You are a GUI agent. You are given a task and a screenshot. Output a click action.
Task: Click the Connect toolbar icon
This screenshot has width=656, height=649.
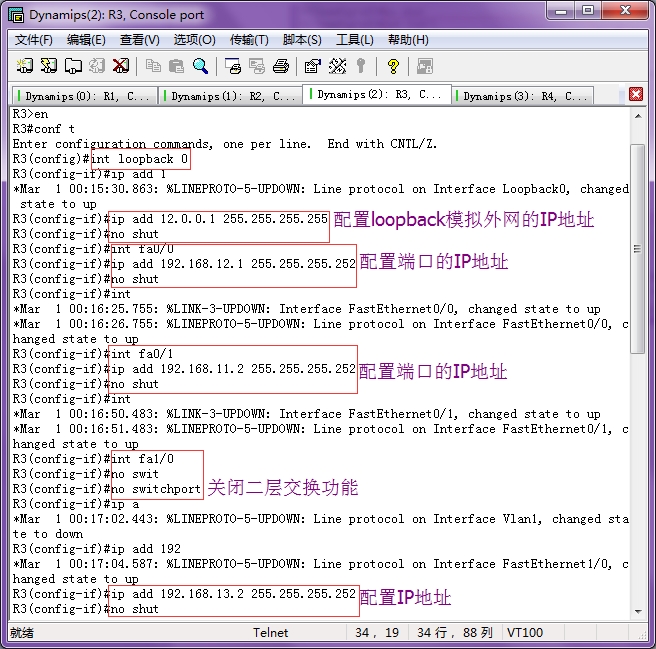pyautogui.click(x=25, y=66)
